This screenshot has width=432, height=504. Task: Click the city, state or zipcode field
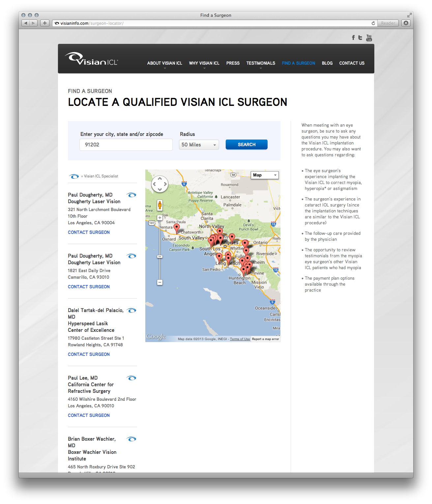click(126, 145)
